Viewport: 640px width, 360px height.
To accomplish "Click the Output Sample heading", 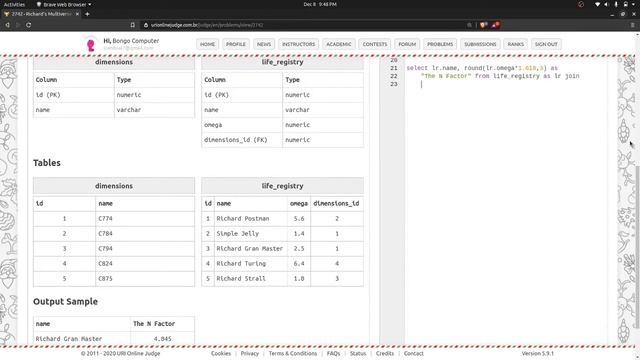I will [65, 302].
